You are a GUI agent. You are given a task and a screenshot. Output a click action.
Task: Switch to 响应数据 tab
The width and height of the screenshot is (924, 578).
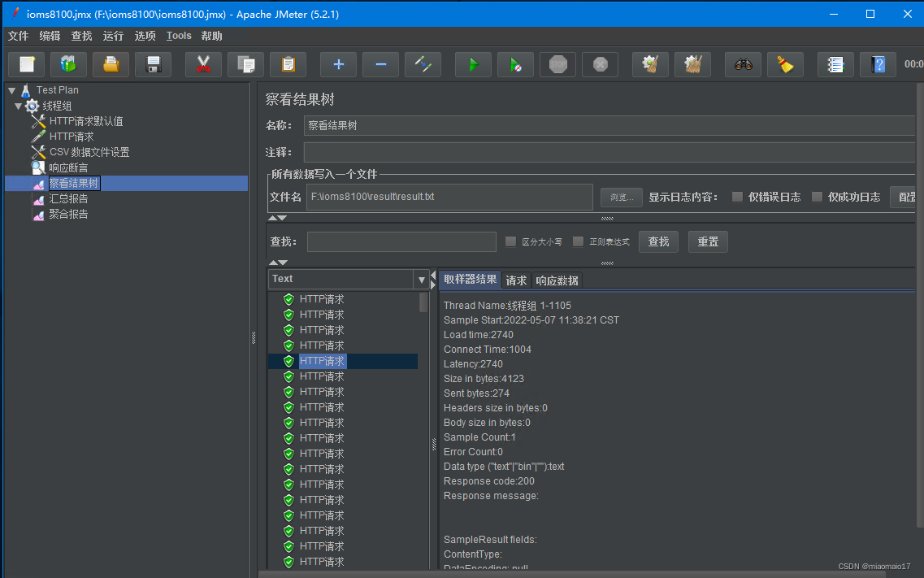coord(557,280)
